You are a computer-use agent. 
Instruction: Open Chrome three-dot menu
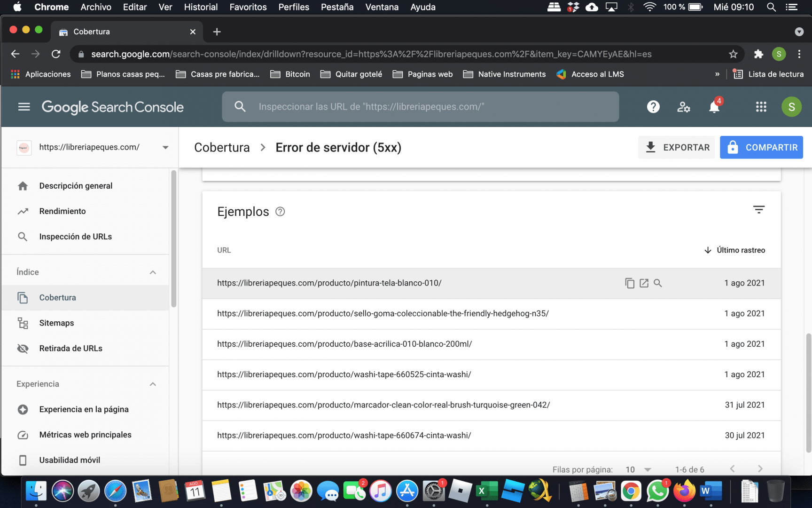[799, 54]
